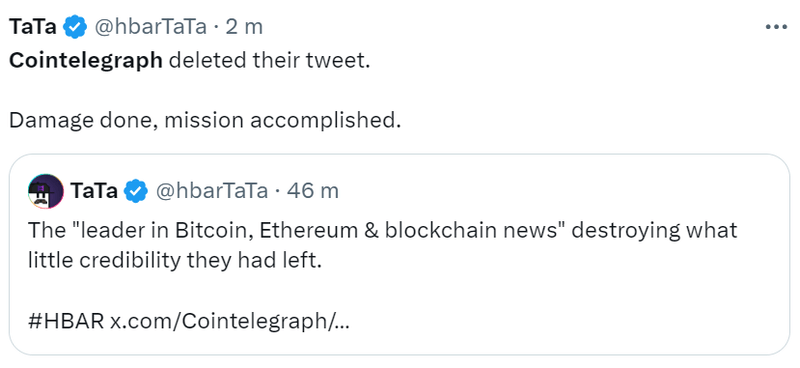Click empty space right of the quoted link line
800x368 pixels.
(x=561, y=323)
